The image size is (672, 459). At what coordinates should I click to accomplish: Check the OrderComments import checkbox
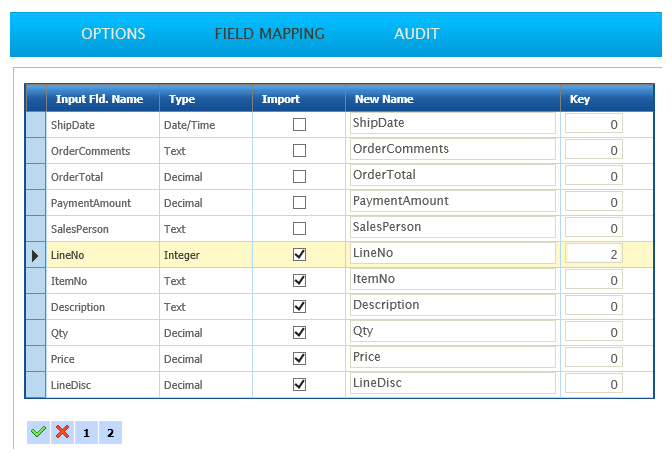tap(299, 151)
